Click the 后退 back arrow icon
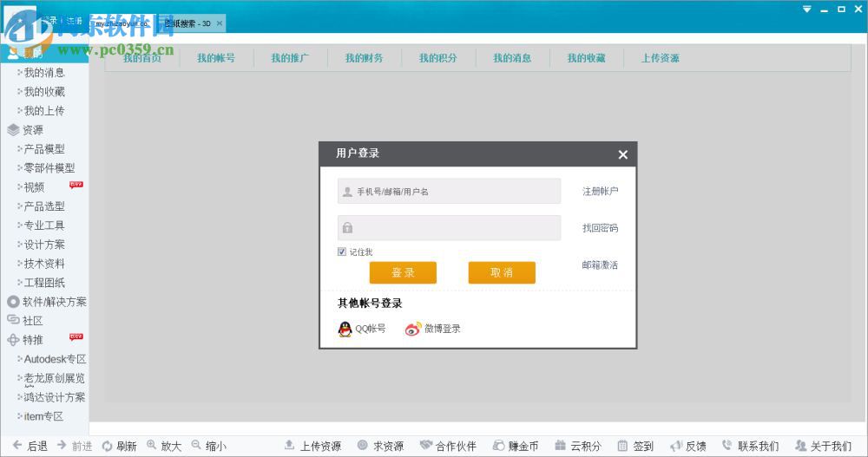This screenshot has height=457, width=868. pyautogui.click(x=17, y=445)
